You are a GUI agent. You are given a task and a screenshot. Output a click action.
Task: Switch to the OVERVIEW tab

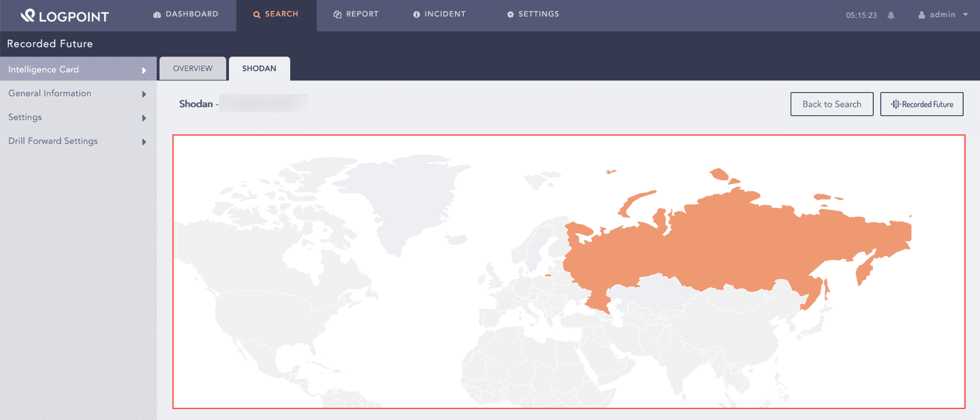[x=193, y=68]
